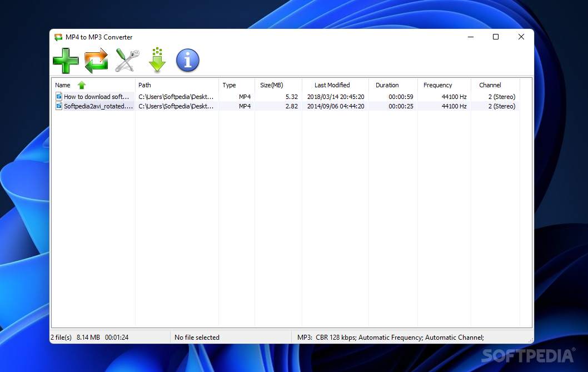Maximize the MP4 to MP3 Converter window
588x372 pixels.
pos(495,37)
